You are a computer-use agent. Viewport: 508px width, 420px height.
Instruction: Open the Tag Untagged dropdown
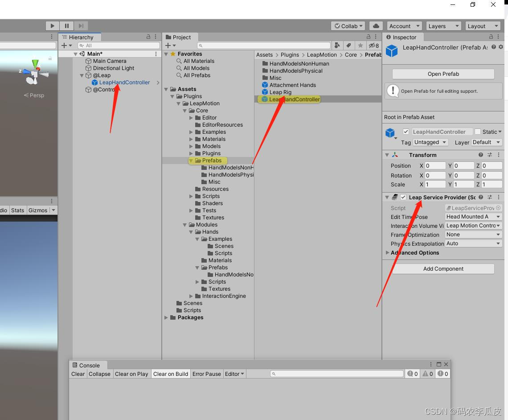(430, 142)
